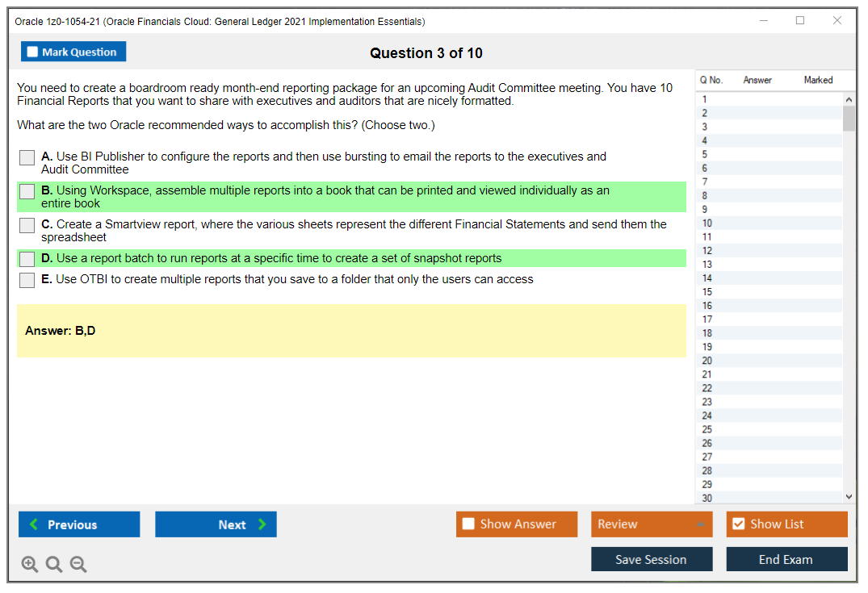Select question 25 in the list
The width and height of the screenshot is (868, 593).
[707, 429]
